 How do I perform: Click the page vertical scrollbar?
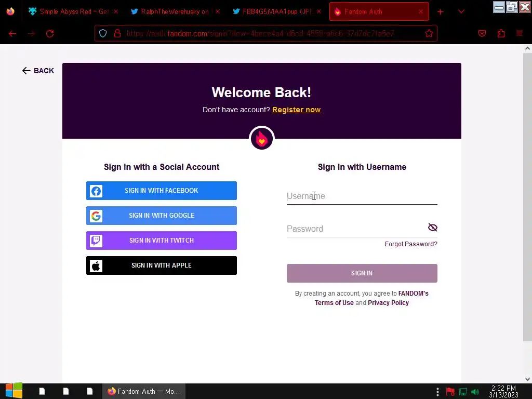tap(527, 197)
